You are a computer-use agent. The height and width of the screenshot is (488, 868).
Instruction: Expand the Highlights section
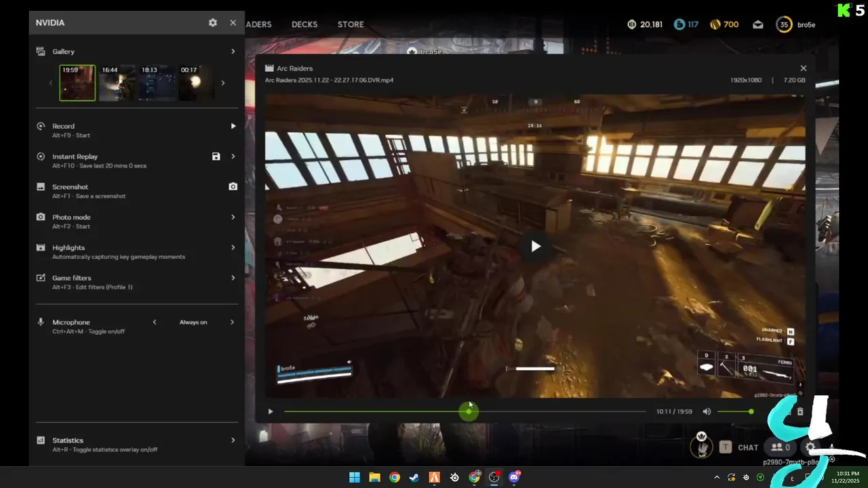233,247
